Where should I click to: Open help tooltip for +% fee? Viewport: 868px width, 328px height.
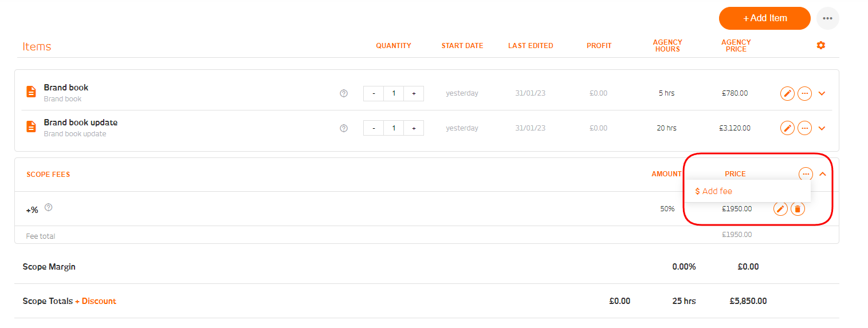click(x=49, y=208)
